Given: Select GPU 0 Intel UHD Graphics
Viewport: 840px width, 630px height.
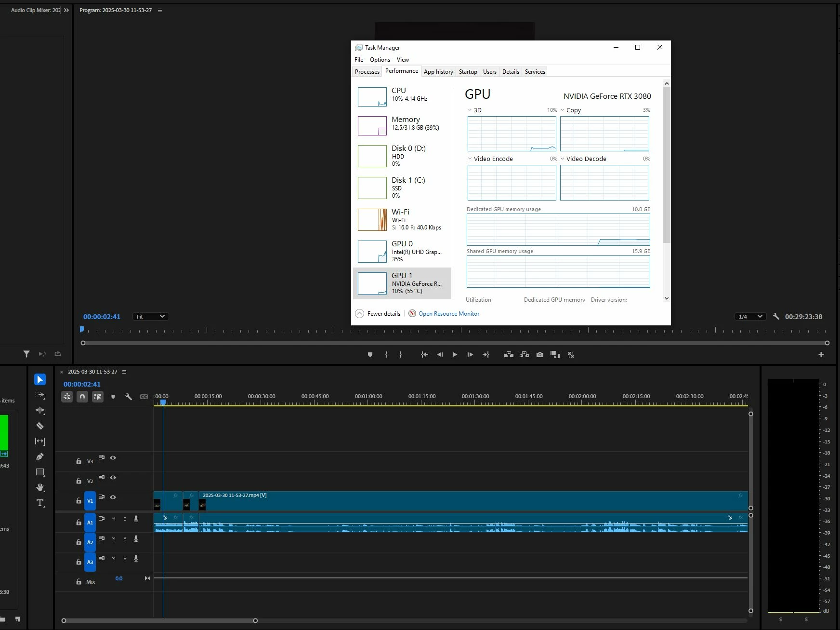Looking at the screenshot, I should tap(403, 252).
